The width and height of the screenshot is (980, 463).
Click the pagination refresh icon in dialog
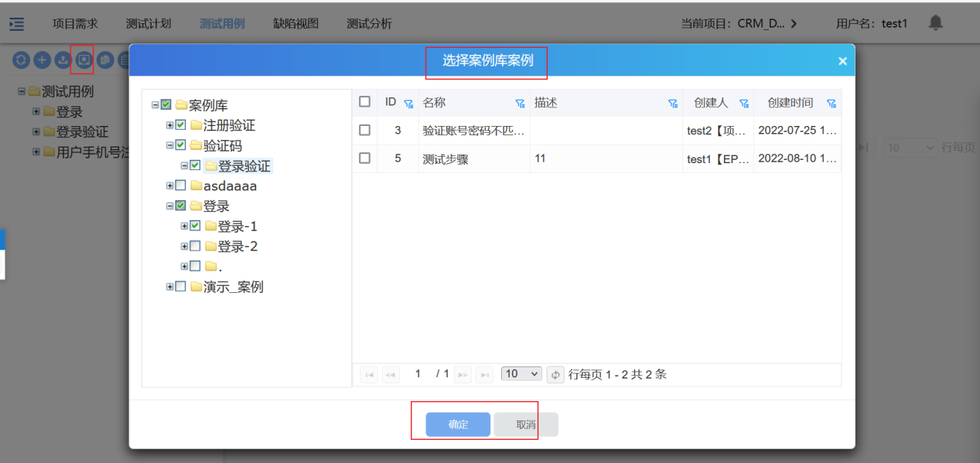click(555, 375)
